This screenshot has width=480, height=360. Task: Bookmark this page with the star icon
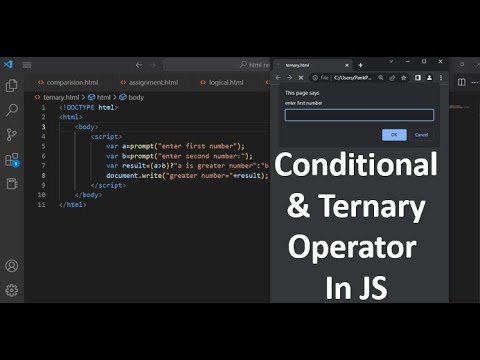pos(404,78)
